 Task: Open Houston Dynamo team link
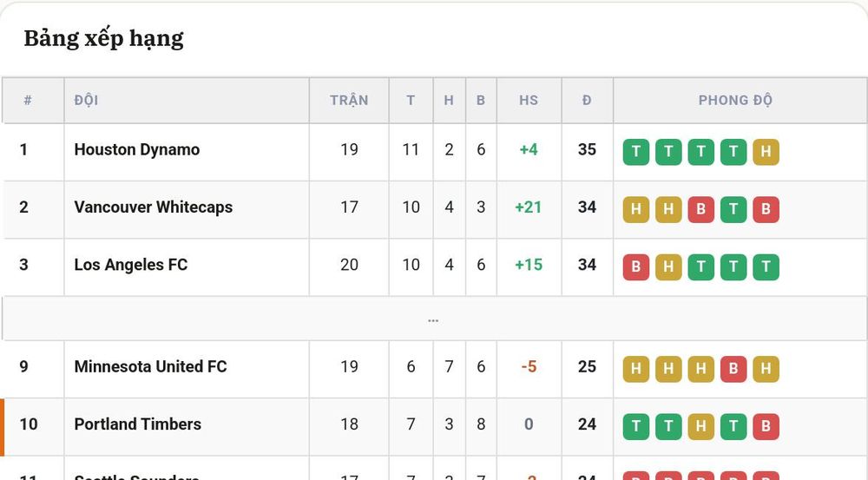pos(137,149)
